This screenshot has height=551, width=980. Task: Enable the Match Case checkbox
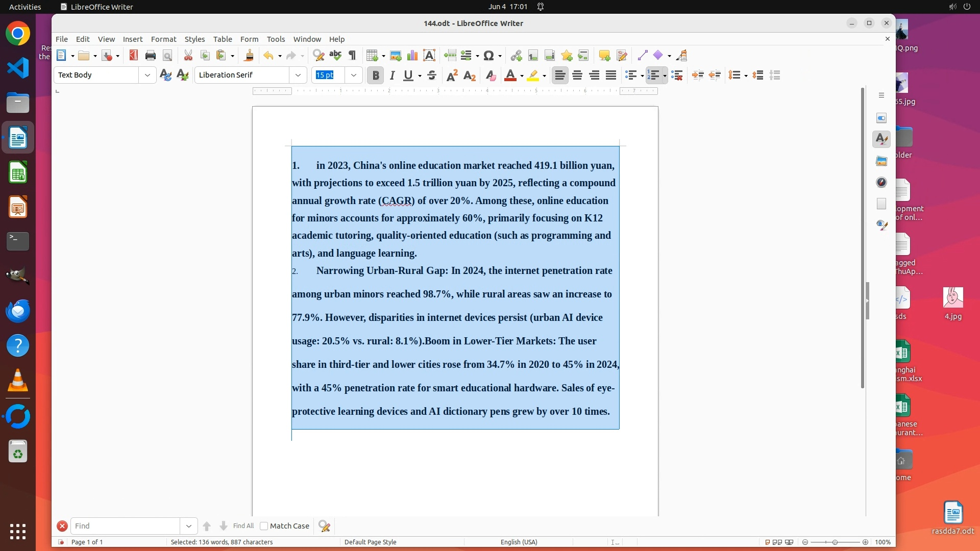(264, 526)
